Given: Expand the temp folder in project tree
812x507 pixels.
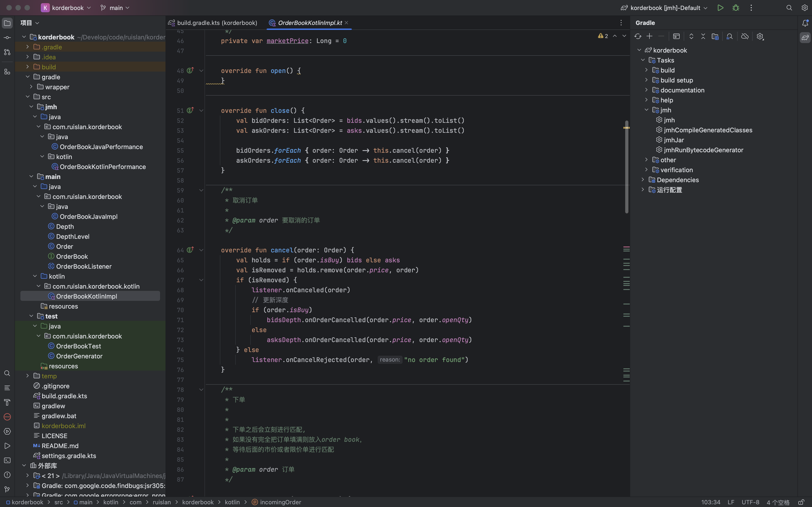Looking at the screenshot, I should click(x=27, y=376).
